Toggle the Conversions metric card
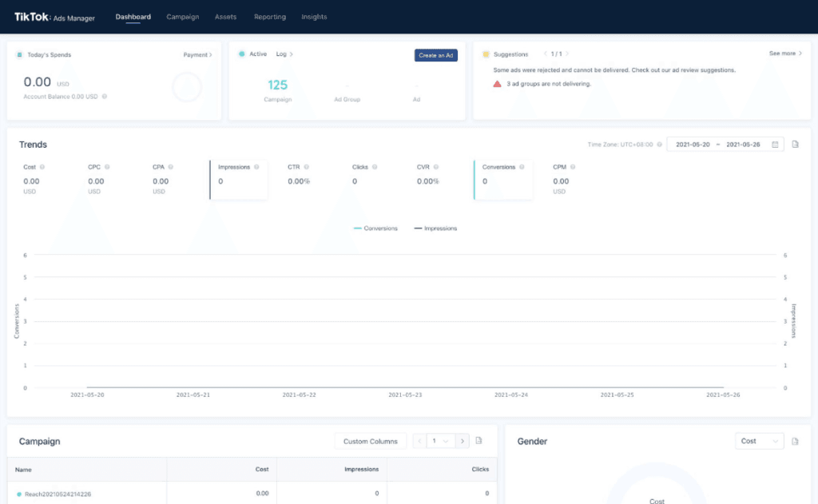818x504 pixels. click(x=503, y=180)
